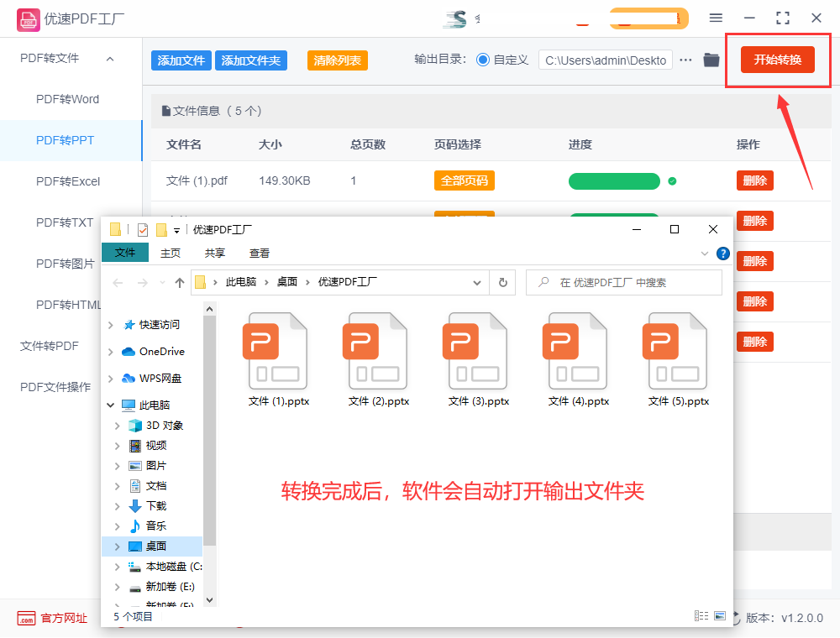
Task: Click the 添加文件 button
Action: (181, 60)
